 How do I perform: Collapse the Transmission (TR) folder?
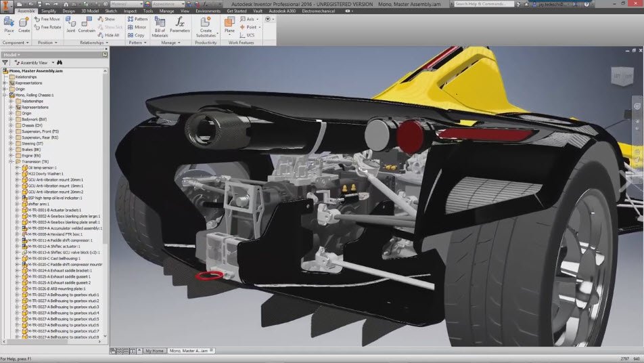[11, 162]
